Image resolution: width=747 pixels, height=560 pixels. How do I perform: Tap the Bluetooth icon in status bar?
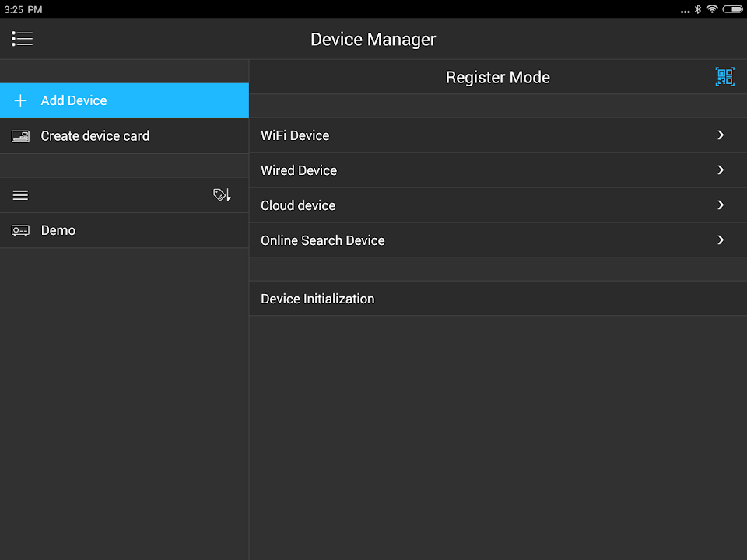tap(698, 9)
